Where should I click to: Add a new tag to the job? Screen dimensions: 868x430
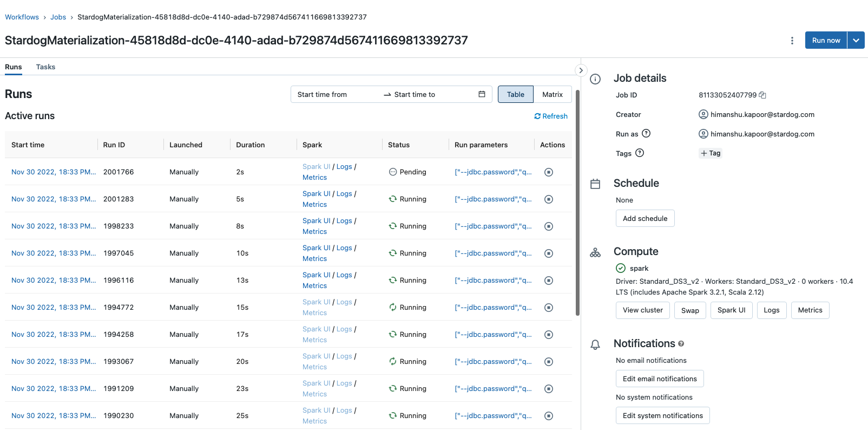click(x=711, y=153)
